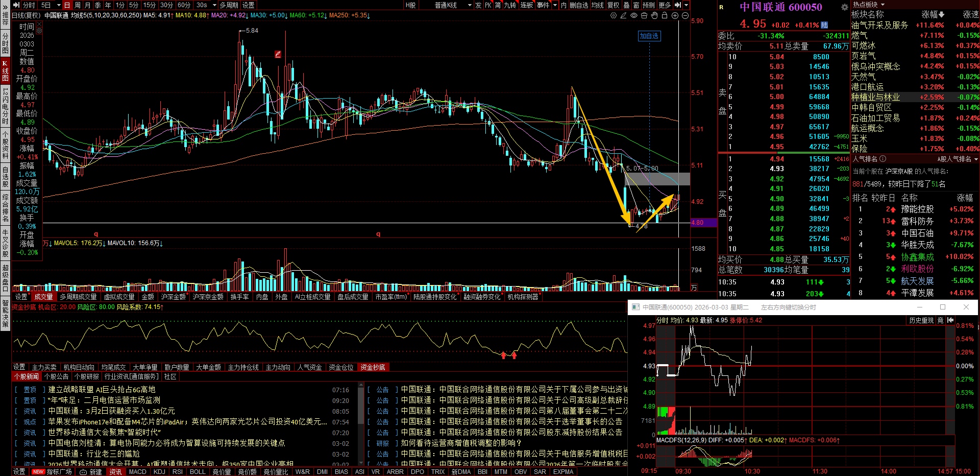The width and height of the screenshot is (980, 476).
Task: Open the dropdown arrow at toolbar end
Action: coord(686,5)
